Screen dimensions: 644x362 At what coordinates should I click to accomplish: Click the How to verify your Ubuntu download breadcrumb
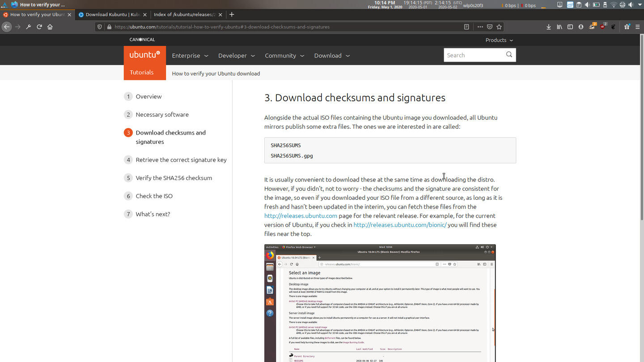[216, 73]
